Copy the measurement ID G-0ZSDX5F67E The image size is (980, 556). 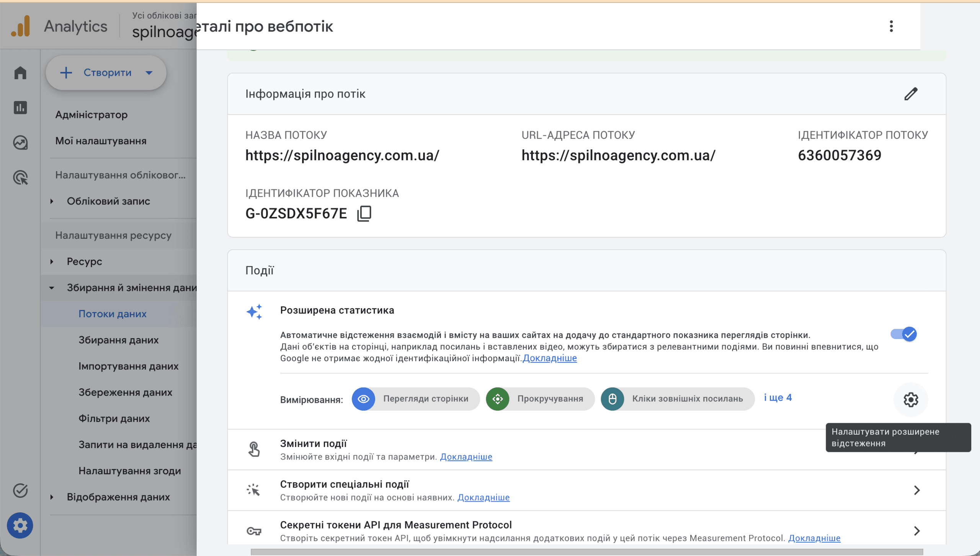[364, 214]
